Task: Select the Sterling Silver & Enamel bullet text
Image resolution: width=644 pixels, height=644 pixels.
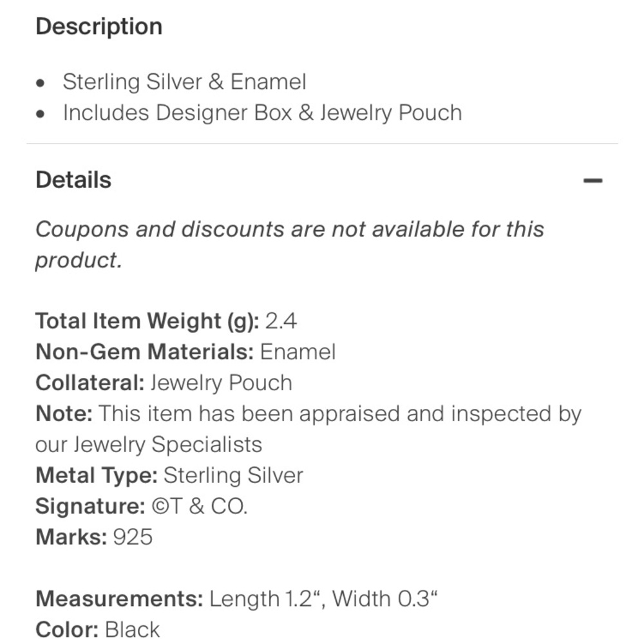Action: click(184, 81)
